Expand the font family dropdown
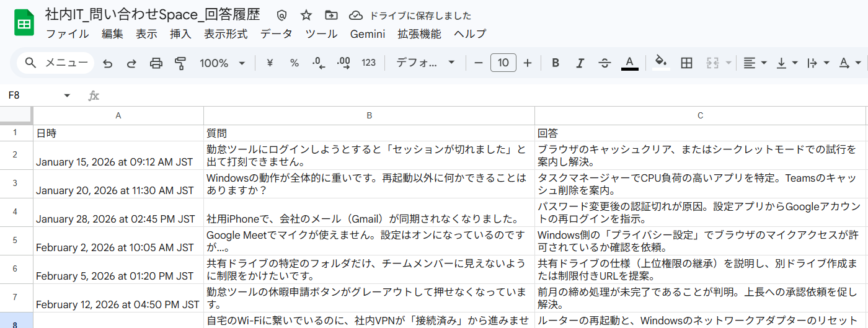The width and height of the screenshot is (868, 328). coord(425,63)
